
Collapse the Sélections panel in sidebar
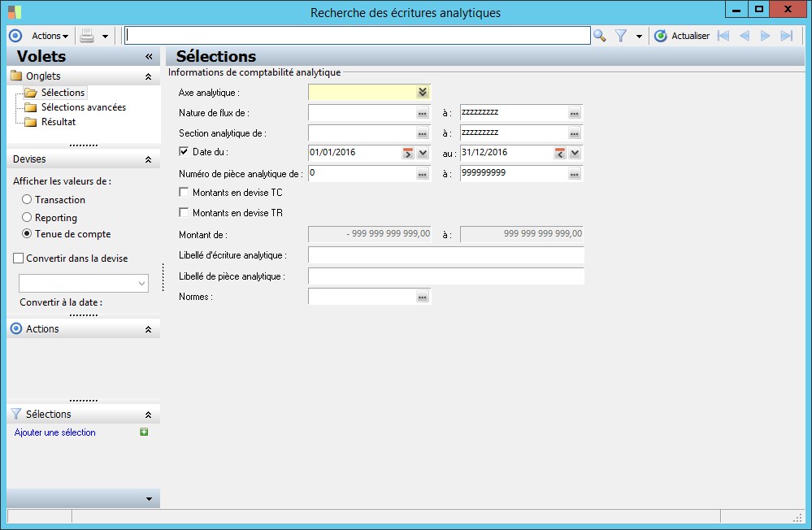pyautogui.click(x=148, y=415)
